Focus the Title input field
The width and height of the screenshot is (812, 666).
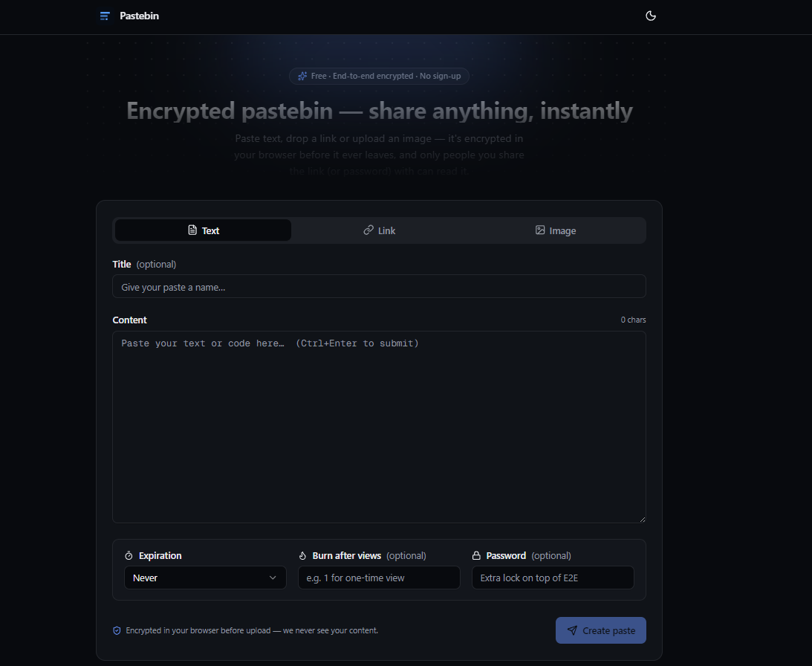coord(379,287)
